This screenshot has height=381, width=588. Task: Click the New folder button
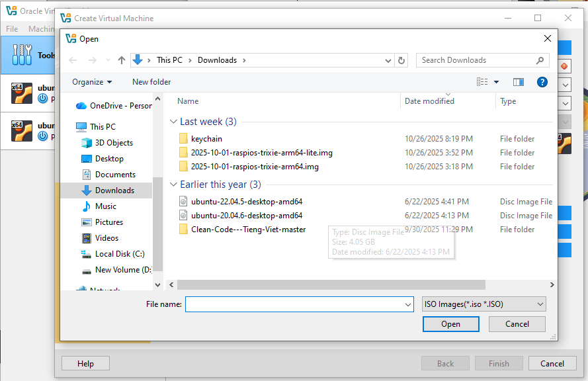(x=151, y=82)
